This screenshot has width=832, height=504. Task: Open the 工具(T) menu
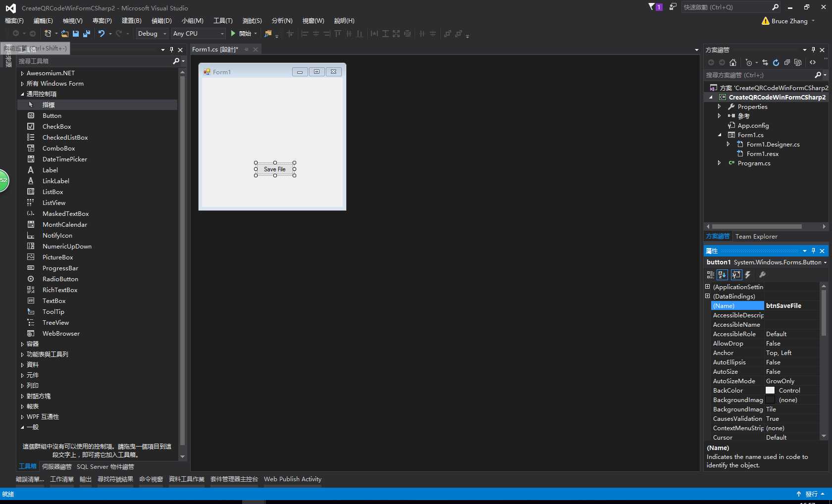coord(223,21)
